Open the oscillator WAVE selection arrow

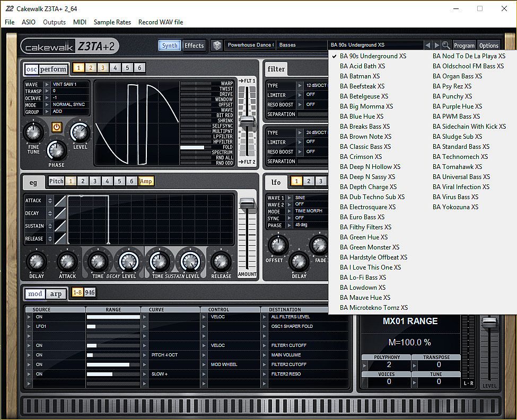pyautogui.click(x=47, y=84)
